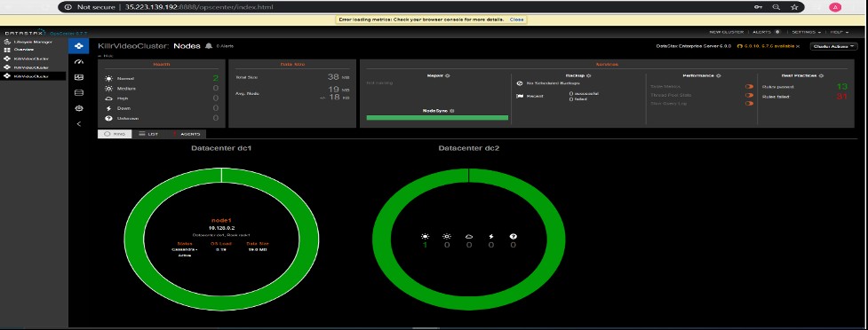Open the Activities monitor icon in sidebar
Screen dimensions: 868x330
tap(78, 77)
